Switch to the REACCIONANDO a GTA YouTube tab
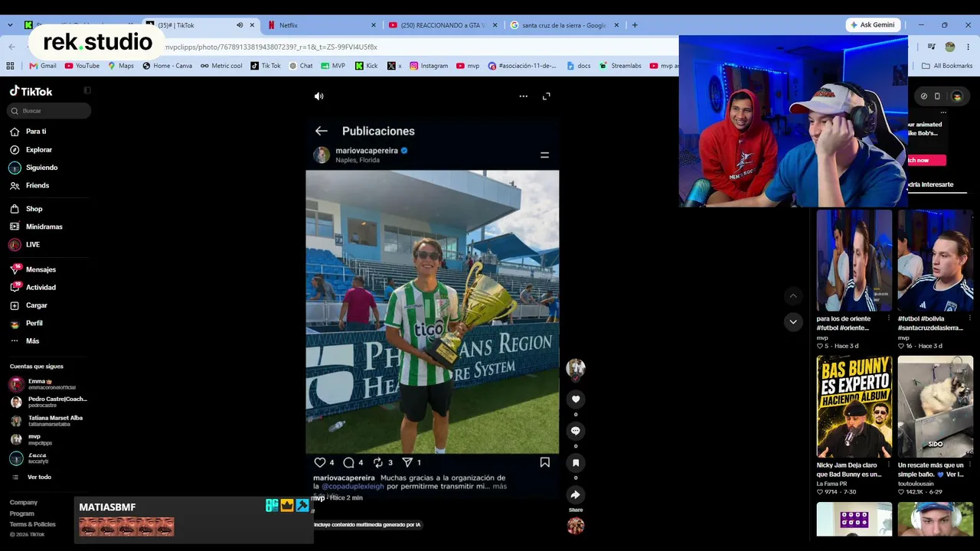Image resolution: width=980 pixels, height=551 pixels. pyautogui.click(x=443, y=25)
